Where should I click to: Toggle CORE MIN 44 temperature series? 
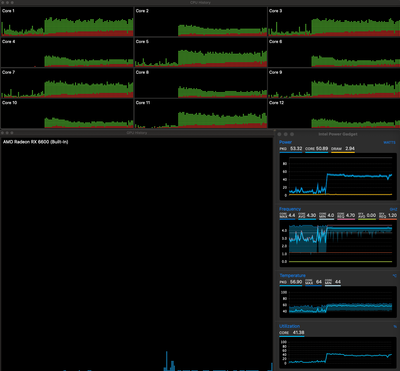coord(333,282)
